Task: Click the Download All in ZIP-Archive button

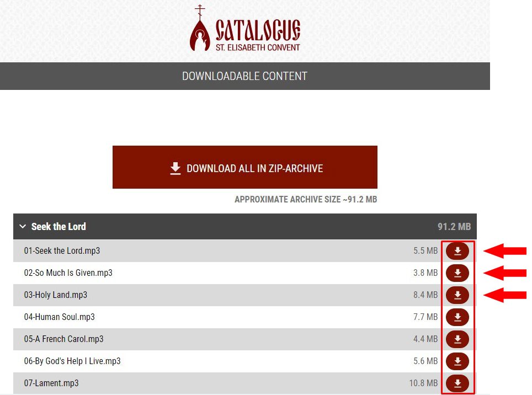Action: [245, 167]
